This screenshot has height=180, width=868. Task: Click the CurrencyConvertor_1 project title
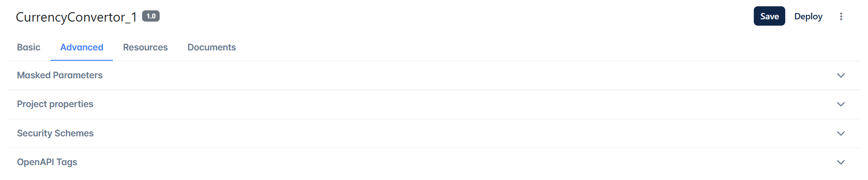76,17
